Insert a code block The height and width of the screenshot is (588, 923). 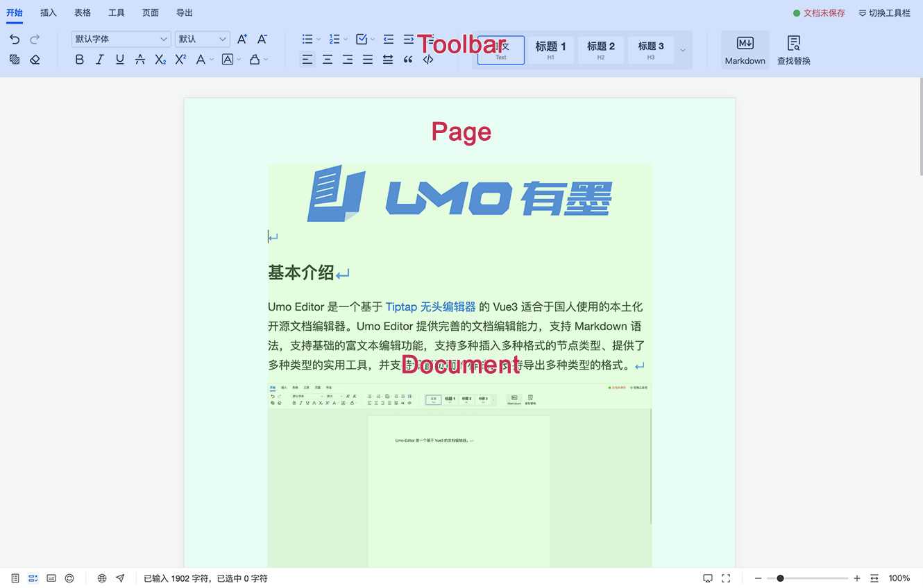click(428, 60)
